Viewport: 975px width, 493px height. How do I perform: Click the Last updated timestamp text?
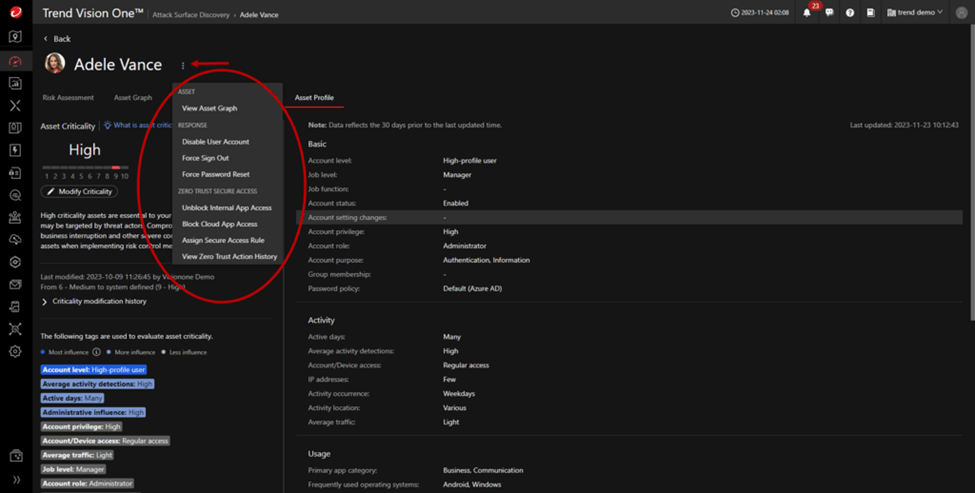pyautogui.click(x=904, y=125)
